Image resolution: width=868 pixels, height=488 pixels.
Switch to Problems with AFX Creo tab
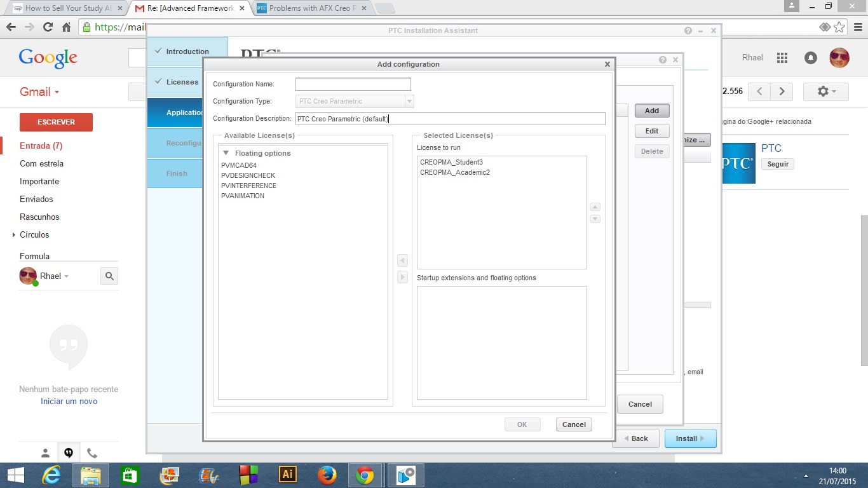(x=311, y=8)
